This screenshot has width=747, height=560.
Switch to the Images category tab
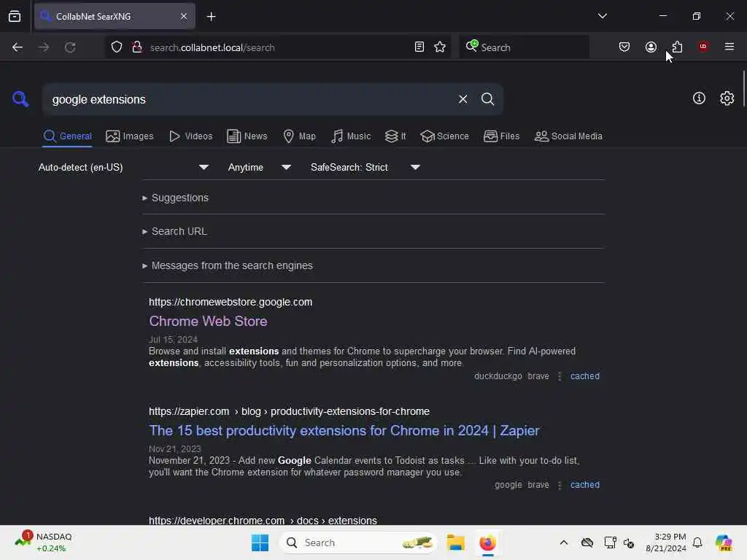(130, 136)
